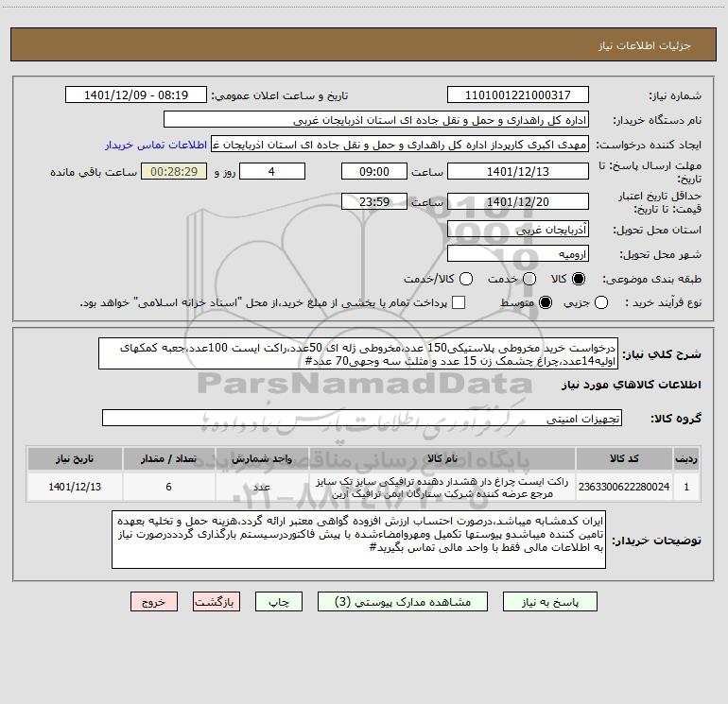
Task: Click product code cell 2363300622280024
Action: coord(624,487)
